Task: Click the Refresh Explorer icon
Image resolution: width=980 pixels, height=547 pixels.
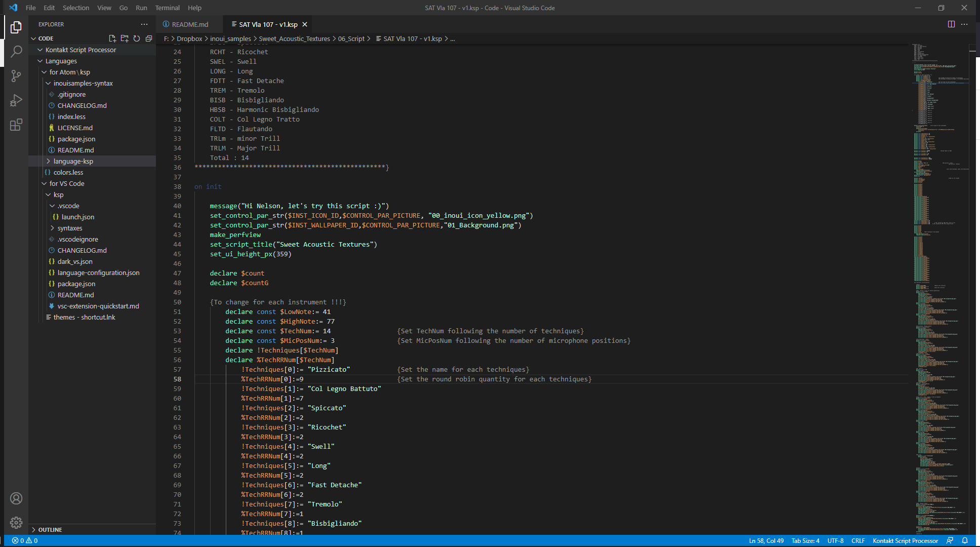Action: 137,38
